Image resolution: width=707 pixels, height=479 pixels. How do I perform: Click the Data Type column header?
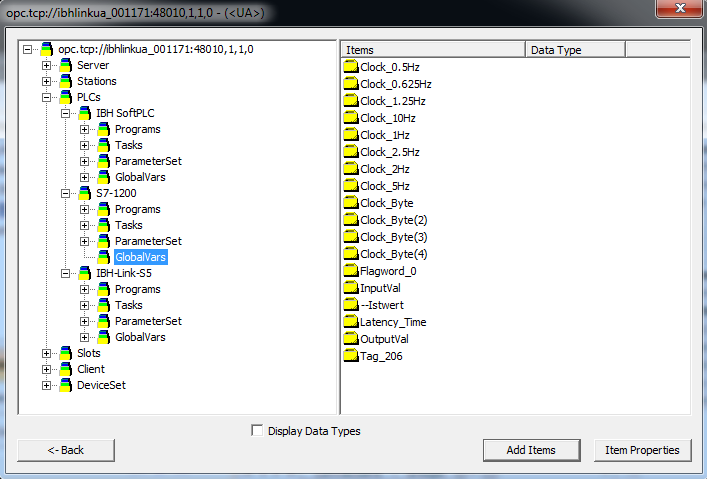pyautogui.click(x=574, y=50)
